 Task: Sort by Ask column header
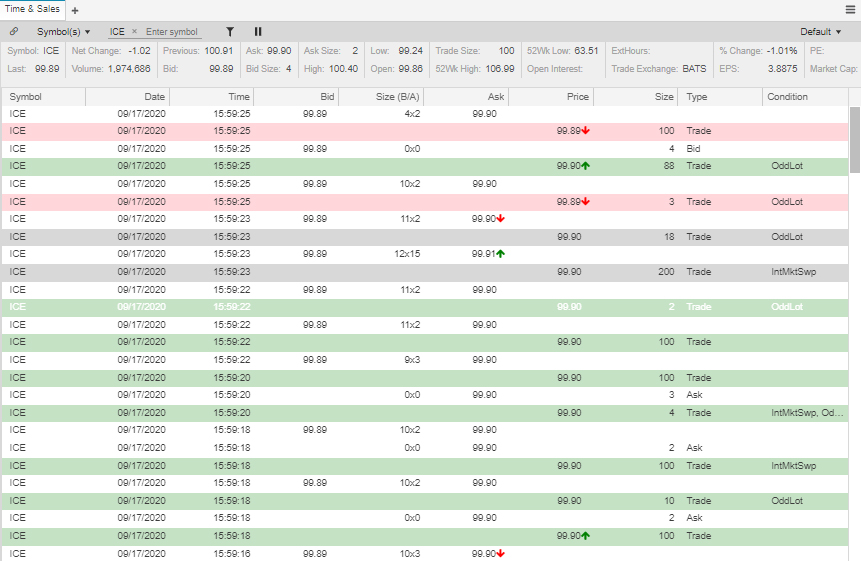(x=466, y=97)
